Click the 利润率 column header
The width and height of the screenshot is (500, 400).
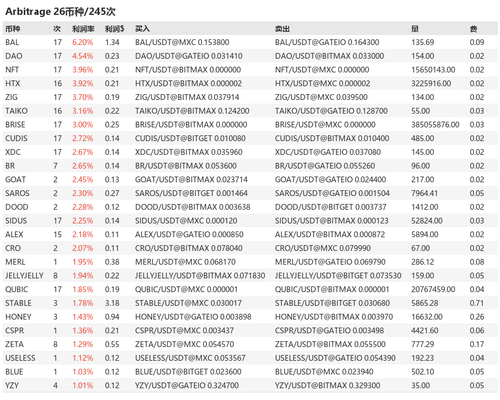pos(83,29)
